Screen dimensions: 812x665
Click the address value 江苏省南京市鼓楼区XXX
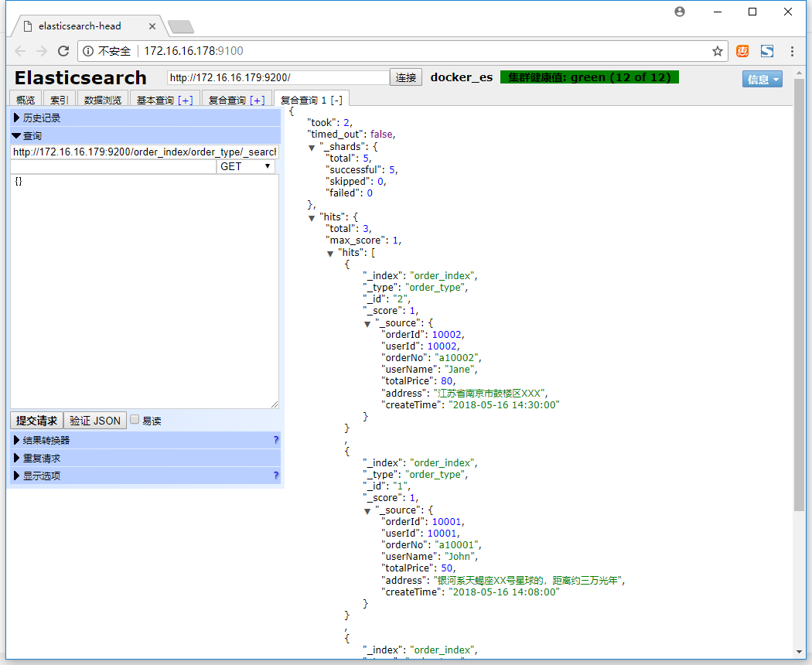click(490, 393)
